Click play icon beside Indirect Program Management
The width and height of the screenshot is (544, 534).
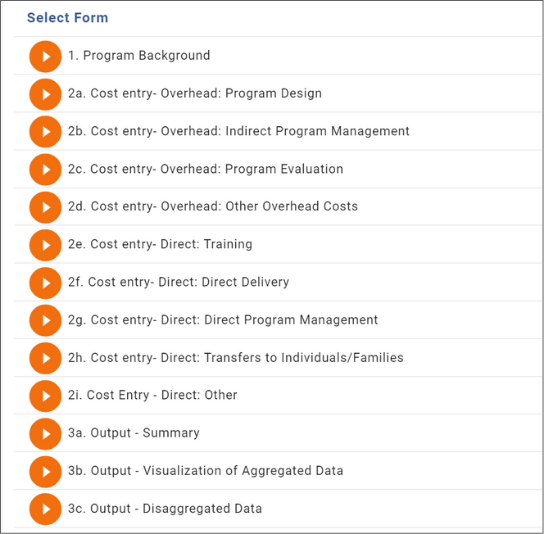click(45, 132)
